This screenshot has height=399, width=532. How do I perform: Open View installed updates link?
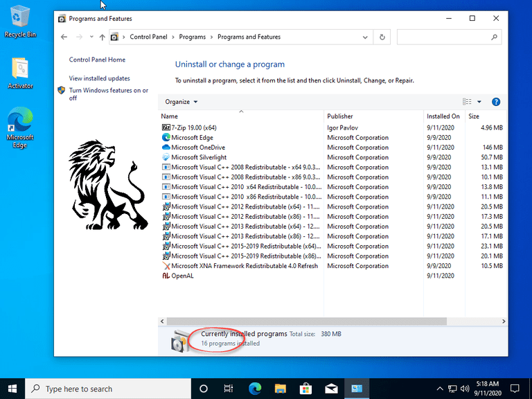point(100,78)
